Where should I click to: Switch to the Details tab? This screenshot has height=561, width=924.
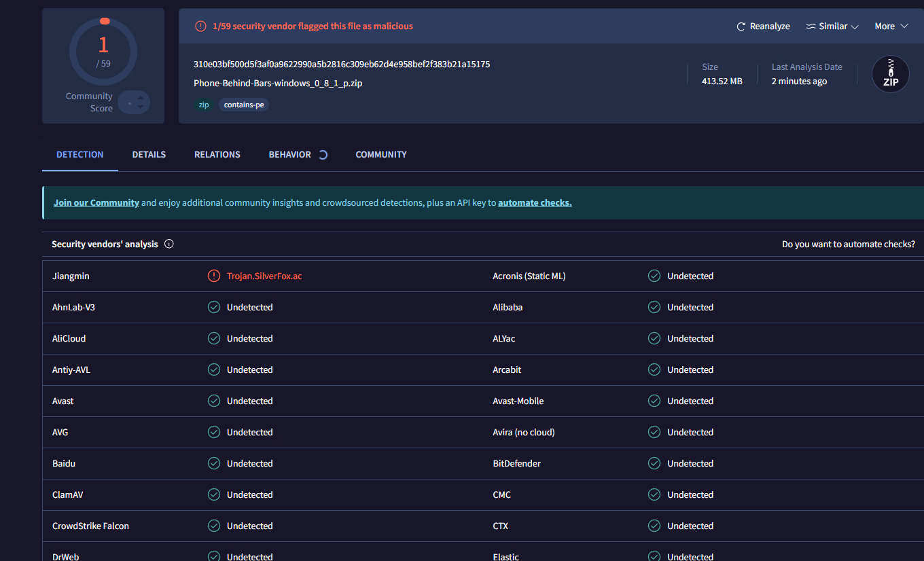[149, 155]
